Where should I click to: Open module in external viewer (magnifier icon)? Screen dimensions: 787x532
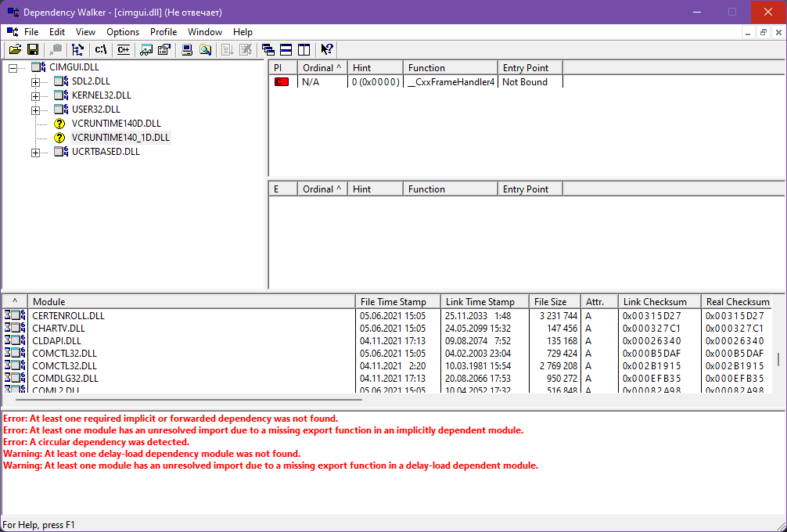click(204, 49)
